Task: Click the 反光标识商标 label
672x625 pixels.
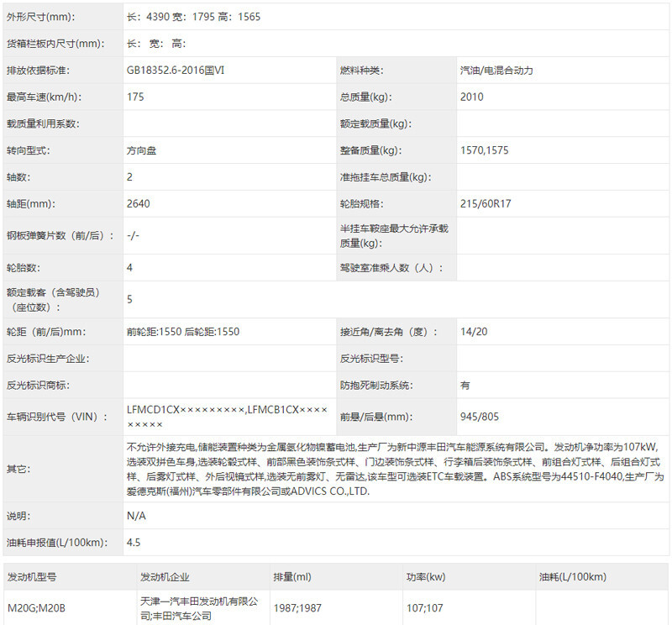Action: click(x=38, y=386)
